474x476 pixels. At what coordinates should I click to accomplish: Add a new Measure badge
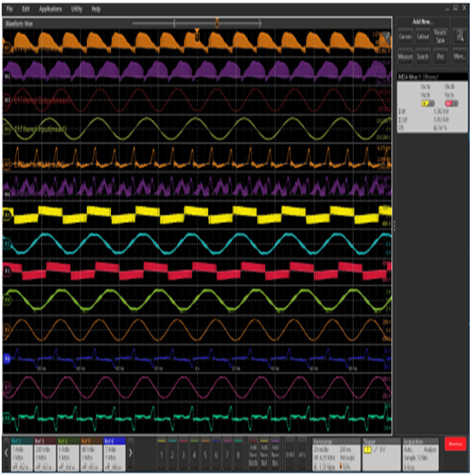(x=405, y=56)
